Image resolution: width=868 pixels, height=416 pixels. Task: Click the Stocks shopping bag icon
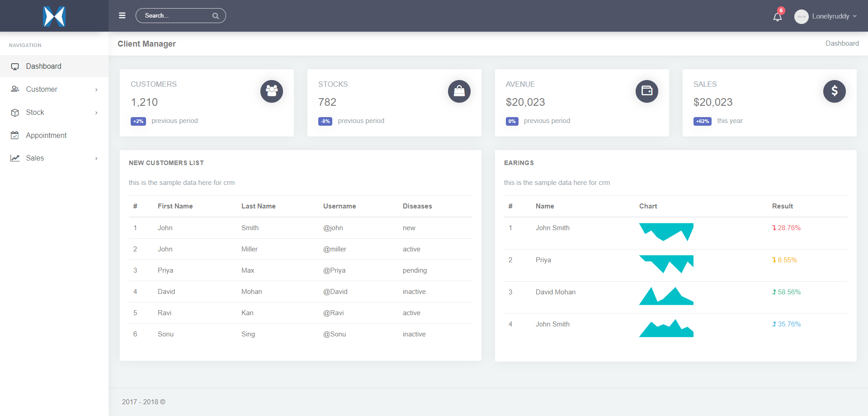[459, 91]
